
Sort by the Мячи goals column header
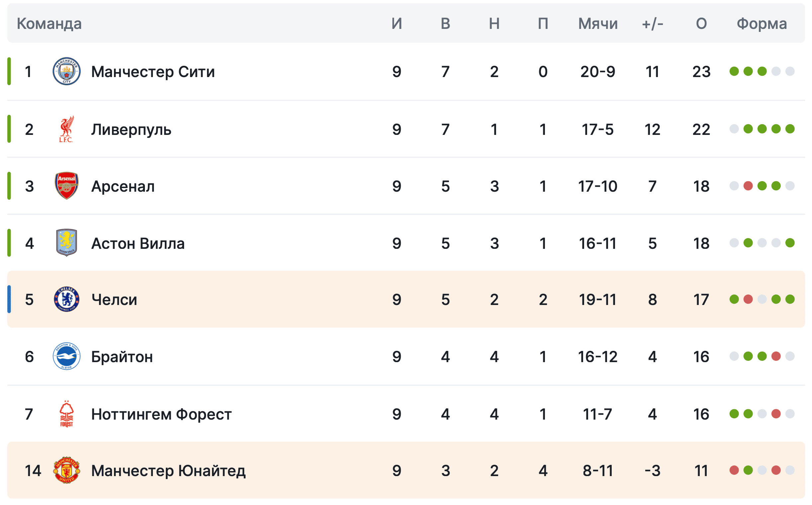click(598, 24)
